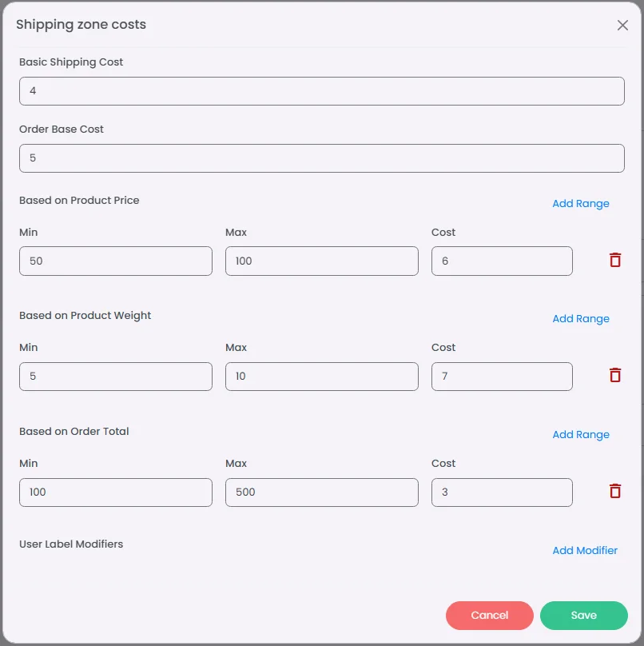Add Range for Based on Product Price

(580, 203)
